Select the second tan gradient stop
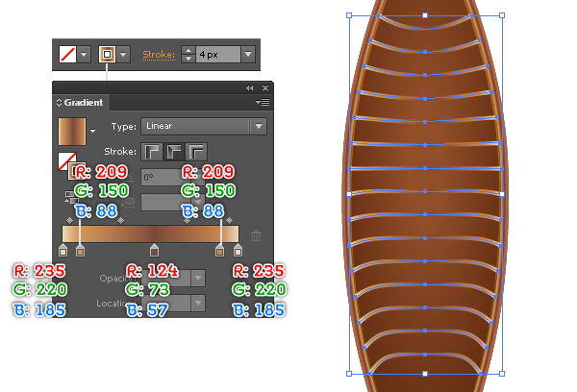Image resolution: width=577 pixels, height=392 pixels. 80,250
